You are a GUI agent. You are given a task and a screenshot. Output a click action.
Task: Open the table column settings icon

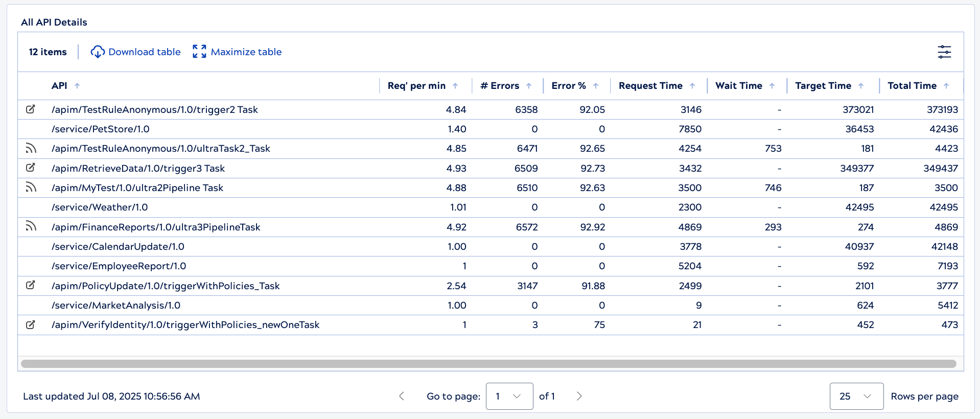pos(944,52)
